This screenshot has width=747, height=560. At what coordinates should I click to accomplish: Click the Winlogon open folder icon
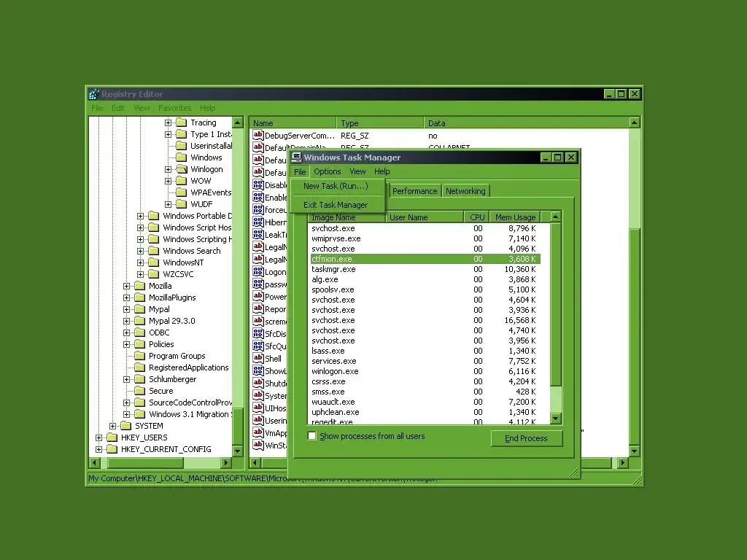(x=182, y=169)
